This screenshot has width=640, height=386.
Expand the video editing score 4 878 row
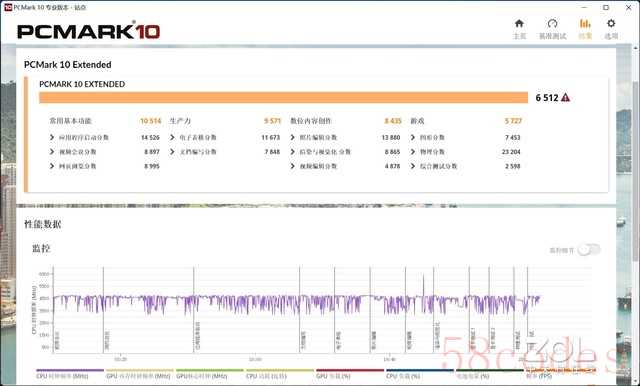pyautogui.click(x=345, y=166)
